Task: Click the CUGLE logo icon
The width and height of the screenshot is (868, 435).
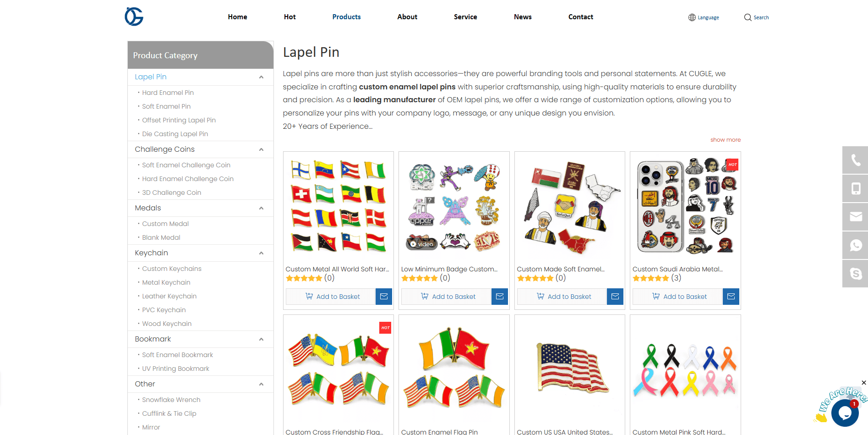Action: pos(134,17)
